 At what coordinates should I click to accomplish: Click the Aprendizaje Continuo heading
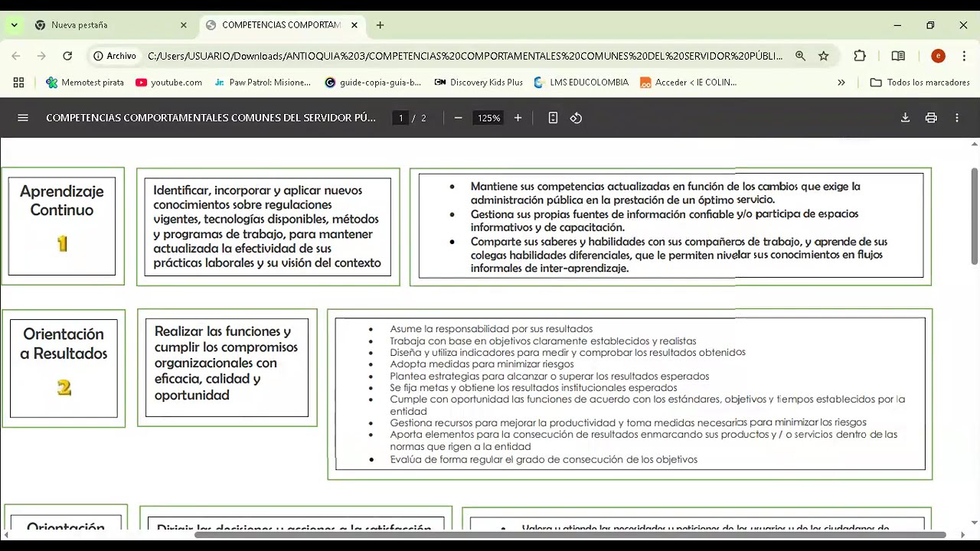click(x=62, y=201)
